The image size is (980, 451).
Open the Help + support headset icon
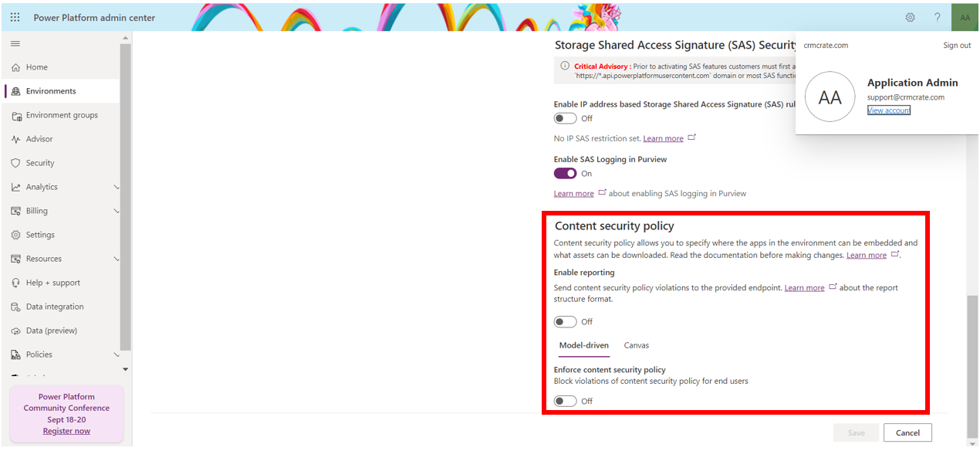click(15, 283)
